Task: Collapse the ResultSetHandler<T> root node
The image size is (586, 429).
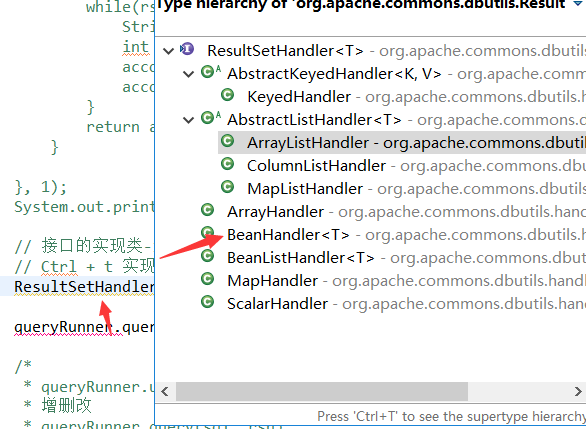Action: [x=169, y=51]
